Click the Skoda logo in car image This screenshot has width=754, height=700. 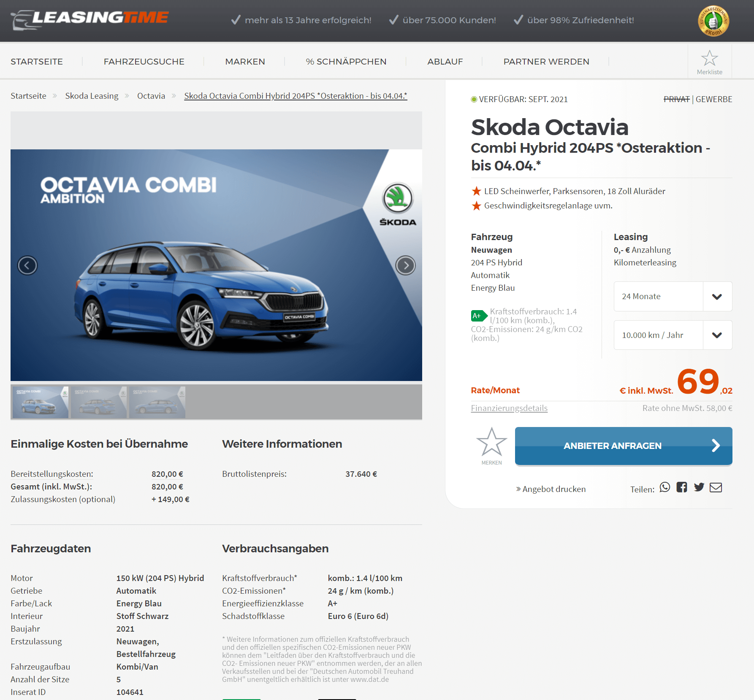(x=398, y=204)
